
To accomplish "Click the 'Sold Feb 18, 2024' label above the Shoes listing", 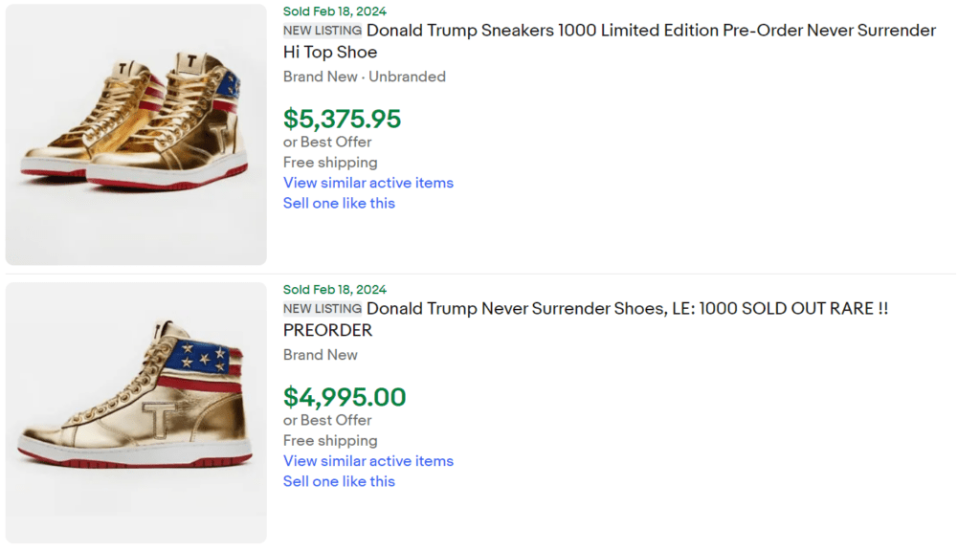I will (x=335, y=290).
